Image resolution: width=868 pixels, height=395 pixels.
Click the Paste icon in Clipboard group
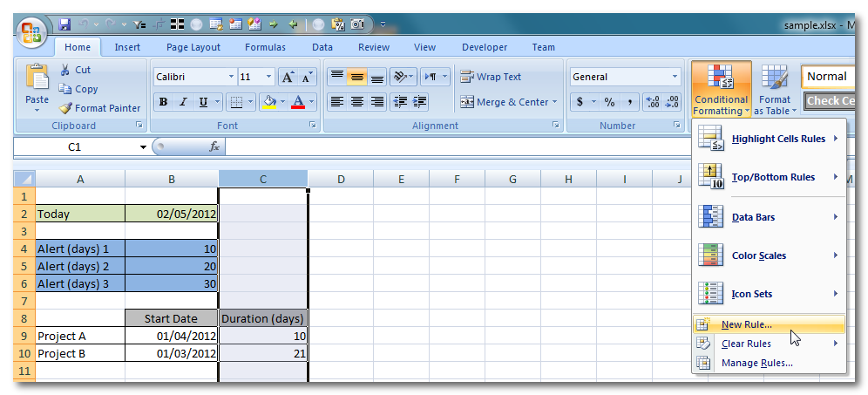(x=37, y=79)
